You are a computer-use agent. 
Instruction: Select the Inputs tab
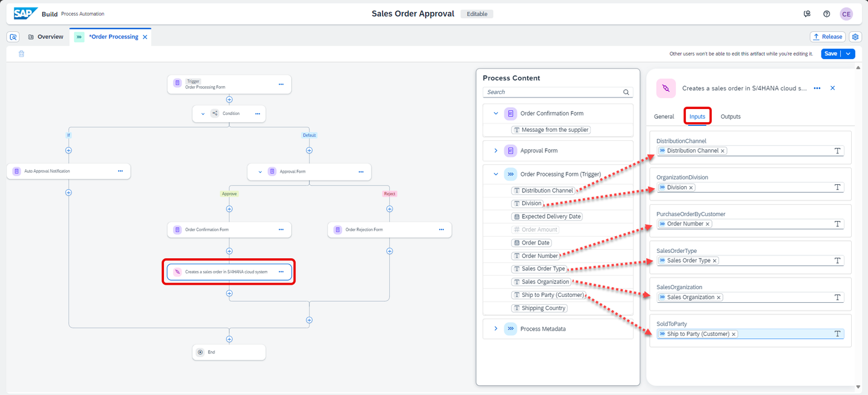697,116
